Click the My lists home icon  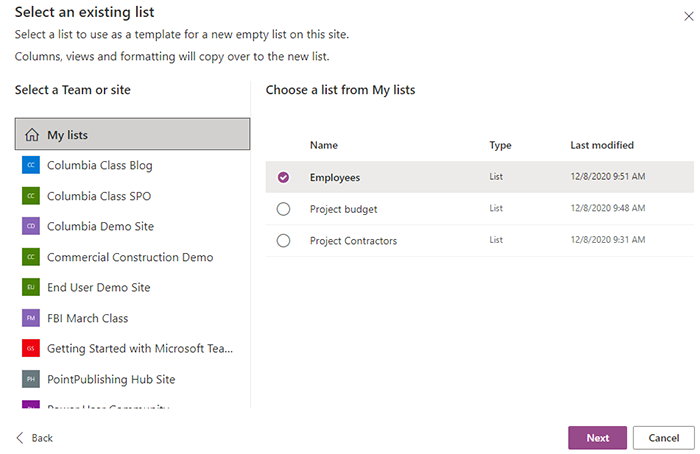32,134
